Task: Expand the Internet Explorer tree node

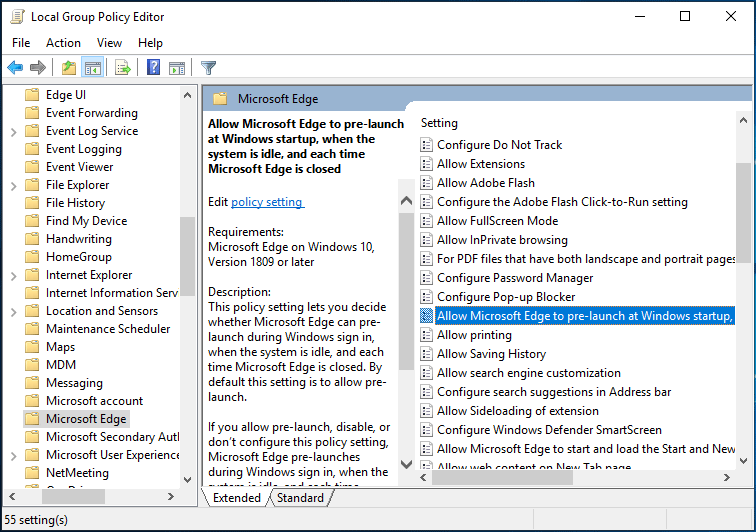Action: [14, 276]
